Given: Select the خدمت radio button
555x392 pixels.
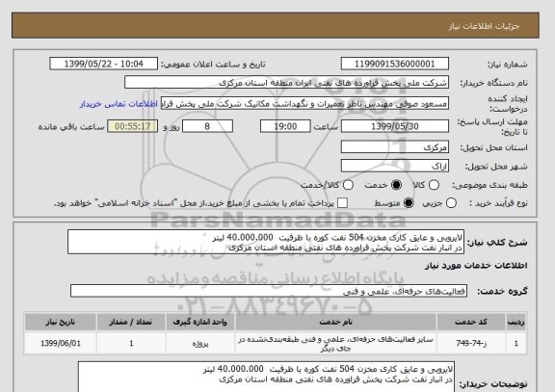Looking at the screenshot, I should [396, 185].
